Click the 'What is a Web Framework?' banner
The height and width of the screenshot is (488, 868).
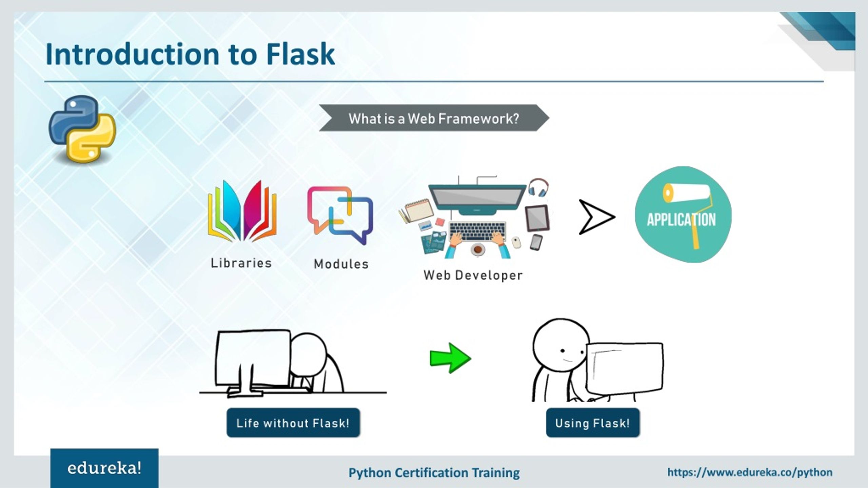[433, 118]
